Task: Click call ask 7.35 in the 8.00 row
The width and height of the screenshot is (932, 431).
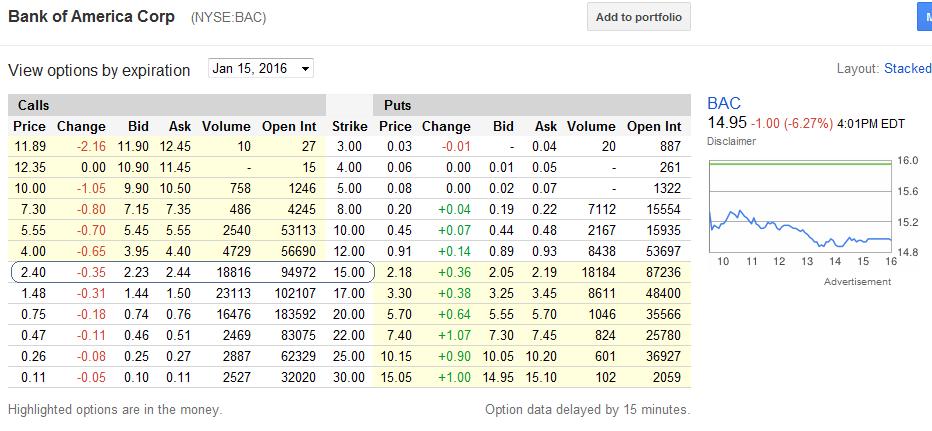Action: tap(180, 209)
